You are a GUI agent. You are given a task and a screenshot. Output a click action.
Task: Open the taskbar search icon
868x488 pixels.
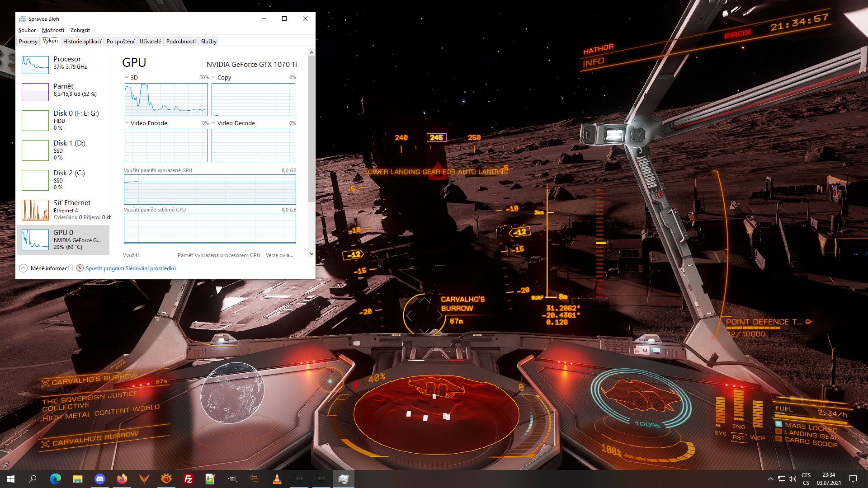point(33,479)
